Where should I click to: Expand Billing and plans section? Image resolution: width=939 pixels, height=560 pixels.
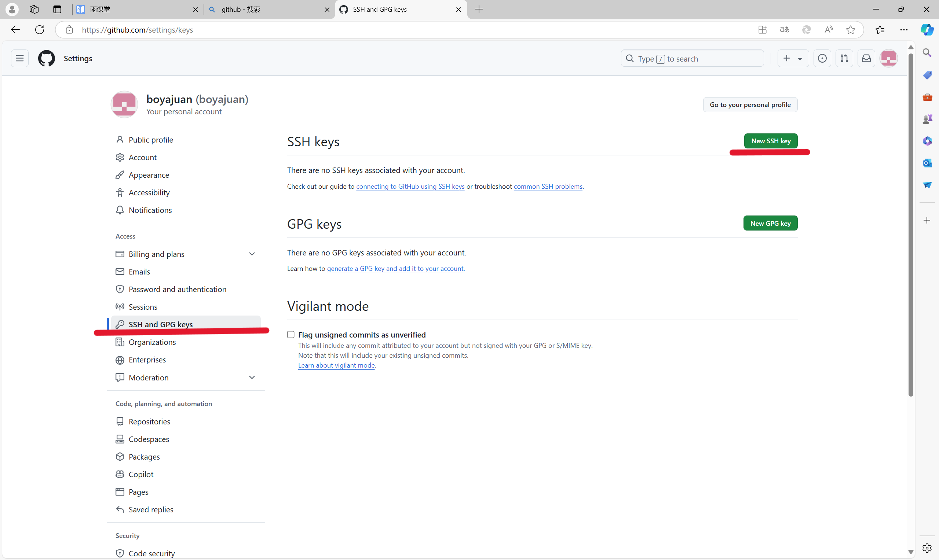click(x=252, y=254)
